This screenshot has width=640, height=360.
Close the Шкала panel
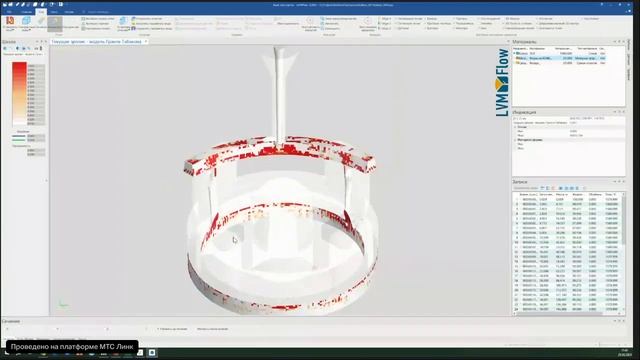pos(46,42)
